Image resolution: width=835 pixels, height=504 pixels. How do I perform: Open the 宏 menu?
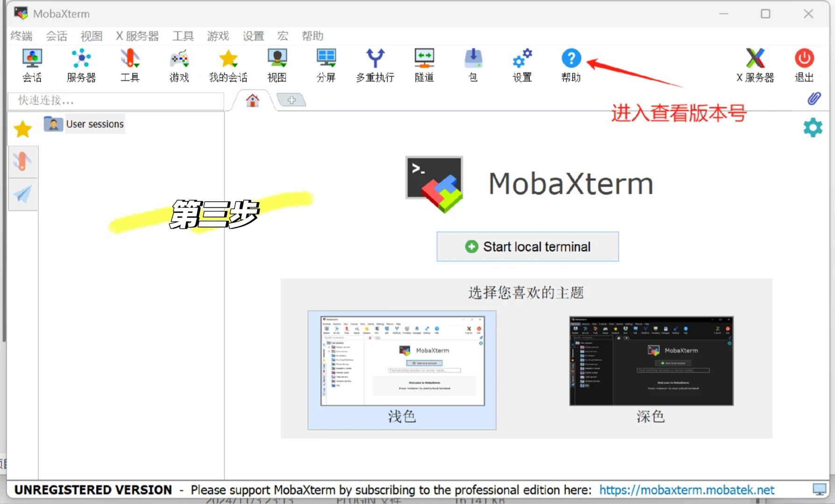(x=282, y=36)
